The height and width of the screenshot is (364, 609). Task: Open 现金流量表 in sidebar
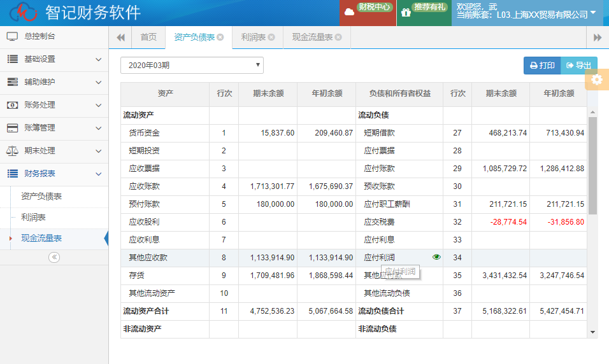point(41,238)
